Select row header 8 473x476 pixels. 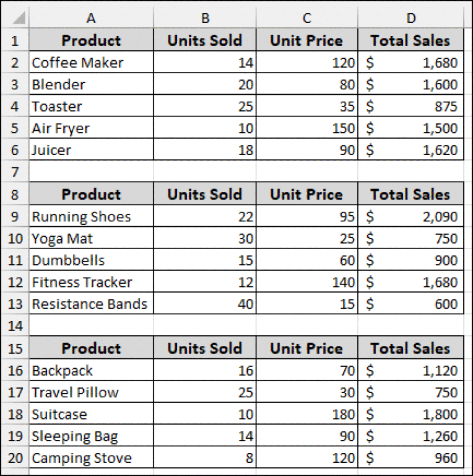(x=15, y=194)
